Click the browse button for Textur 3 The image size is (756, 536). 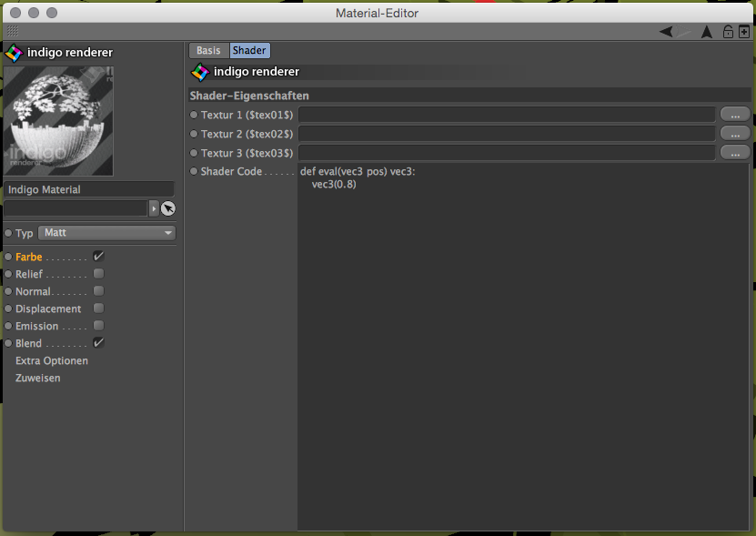pos(735,153)
